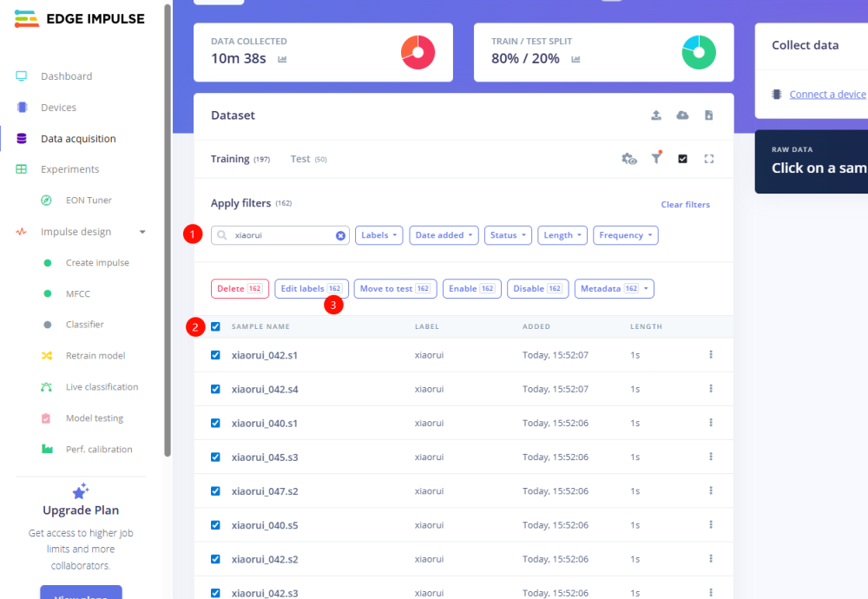Click the Edit labels button
The image size is (868, 599).
point(312,288)
